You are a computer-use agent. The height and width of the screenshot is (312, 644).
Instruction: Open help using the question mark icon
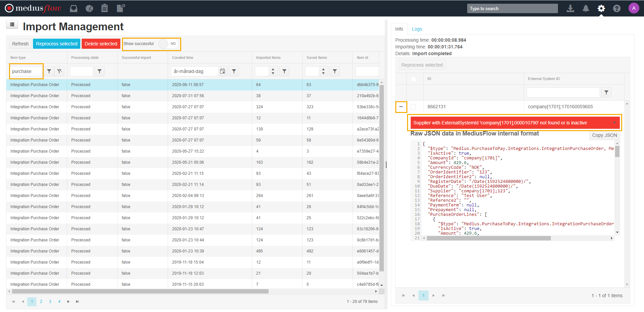[x=617, y=8]
